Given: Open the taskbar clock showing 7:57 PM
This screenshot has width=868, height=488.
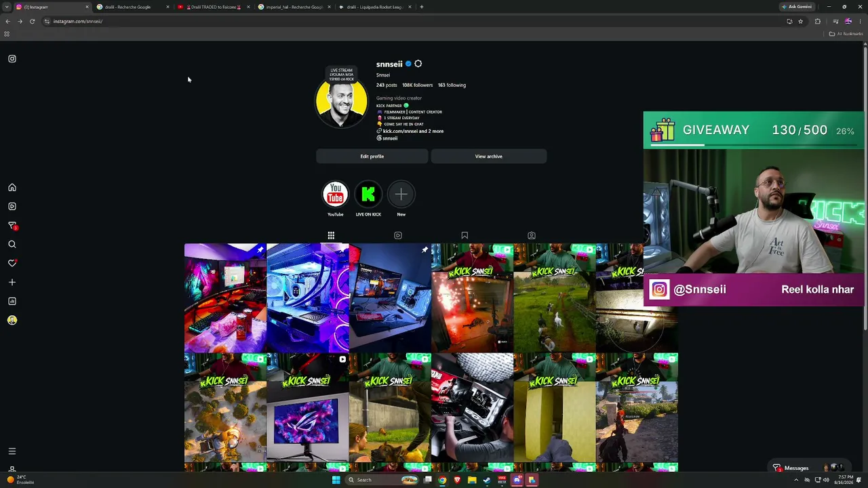Looking at the screenshot, I should coord(844,481).
